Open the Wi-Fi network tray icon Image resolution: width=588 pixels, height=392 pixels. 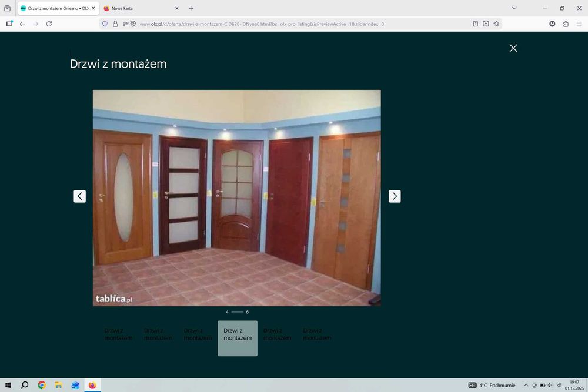559,386
